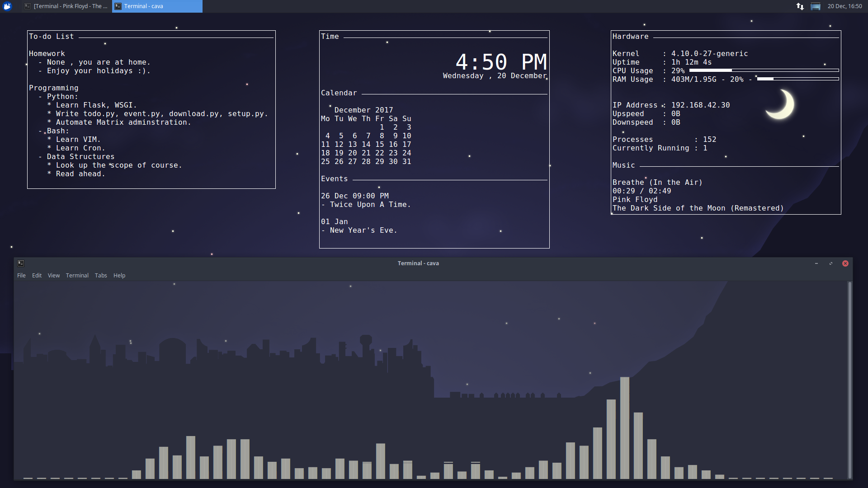
Task: Click the IP address '192.168.42.30'
Action: [700, 105]
